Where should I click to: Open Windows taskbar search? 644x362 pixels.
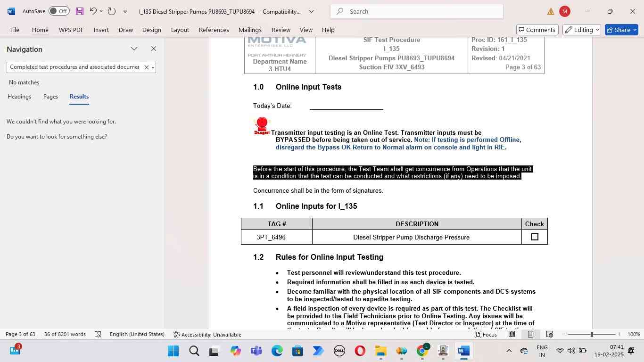point(194,351)
